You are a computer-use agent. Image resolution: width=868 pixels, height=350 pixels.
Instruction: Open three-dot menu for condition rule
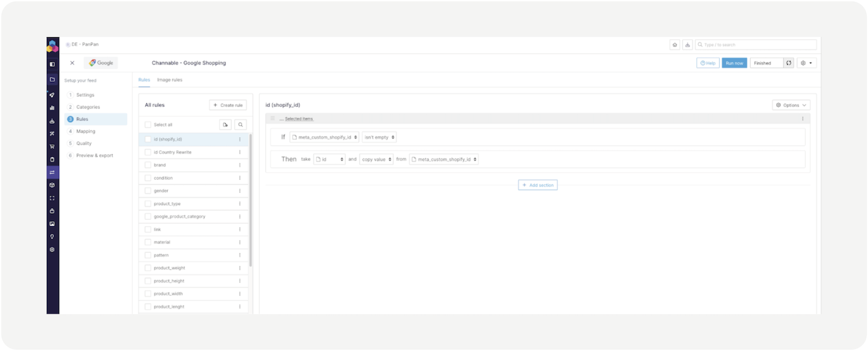[x=240, y=178]
